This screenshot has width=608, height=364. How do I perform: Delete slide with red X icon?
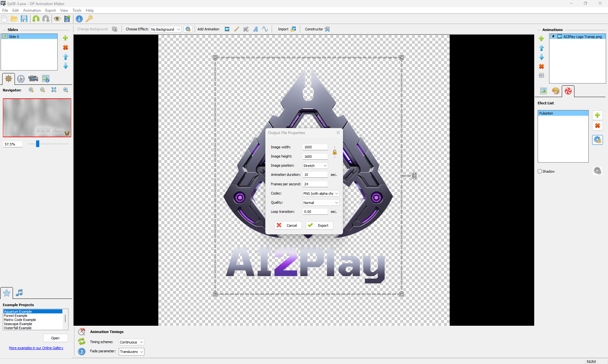pos(66,47)
